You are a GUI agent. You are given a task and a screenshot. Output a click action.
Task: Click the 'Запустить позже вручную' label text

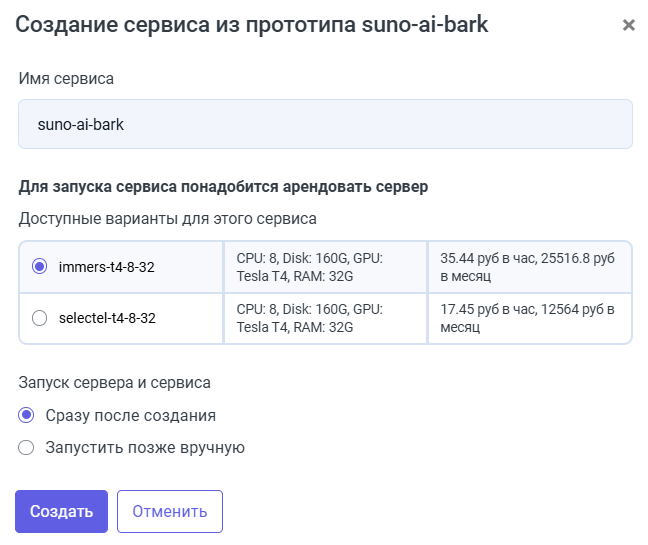point(145,447)
